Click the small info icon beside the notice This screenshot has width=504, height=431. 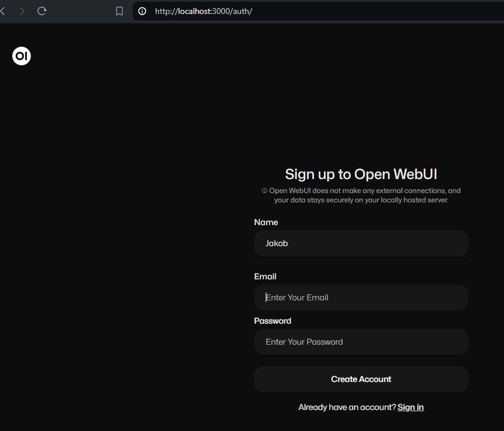(265, 191)
